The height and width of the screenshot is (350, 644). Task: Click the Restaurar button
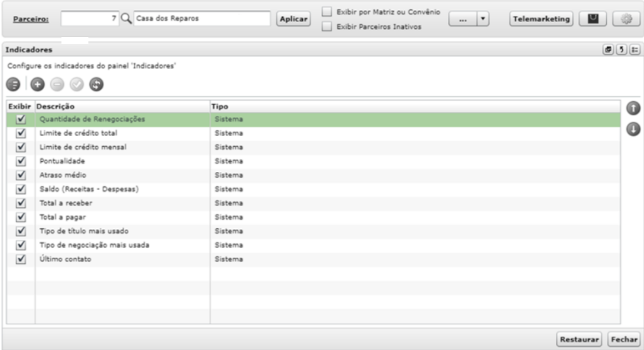[x=579, y=339]
